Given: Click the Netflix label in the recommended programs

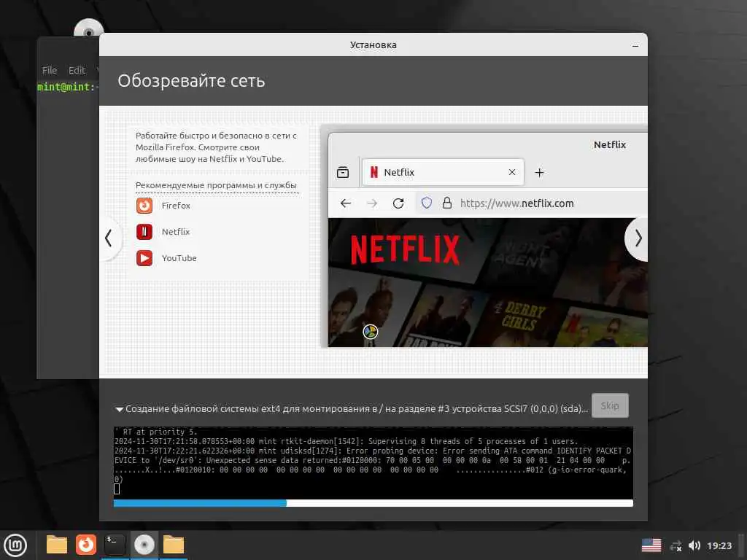Looking at the screenshot, I should coord(175,232).
